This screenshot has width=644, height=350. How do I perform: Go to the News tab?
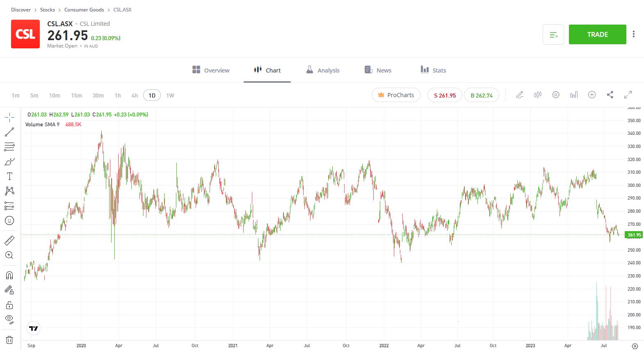378,70
